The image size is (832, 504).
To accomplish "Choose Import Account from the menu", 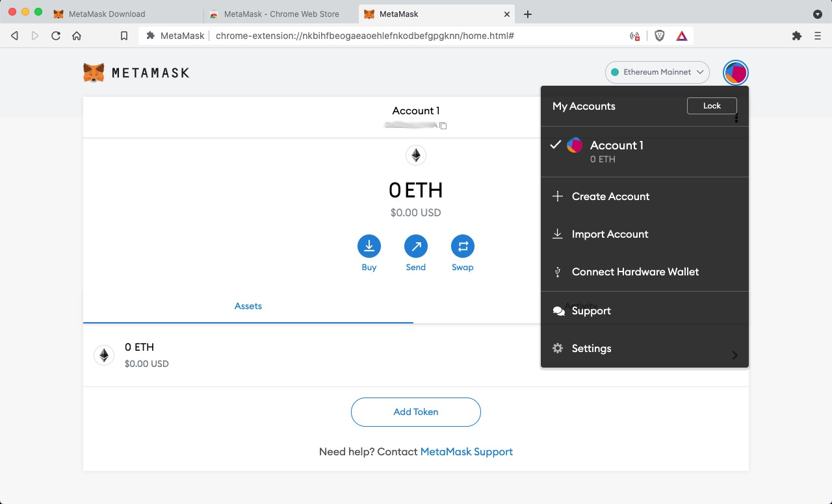I will click(x=645, y=234).
